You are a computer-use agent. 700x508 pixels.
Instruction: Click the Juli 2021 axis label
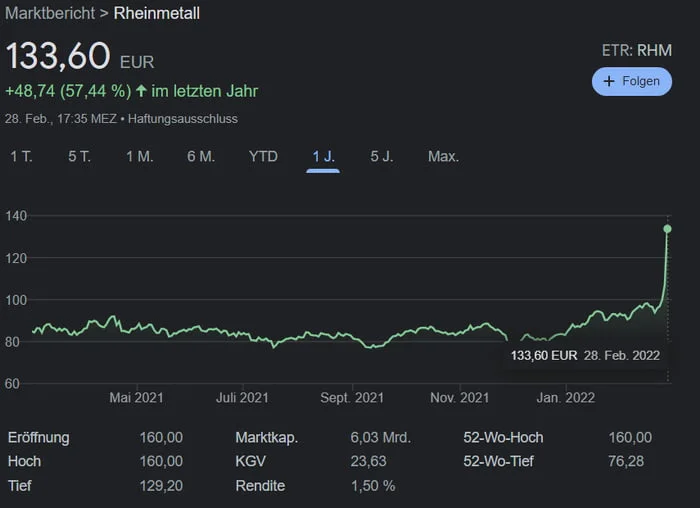click(242, 398)
